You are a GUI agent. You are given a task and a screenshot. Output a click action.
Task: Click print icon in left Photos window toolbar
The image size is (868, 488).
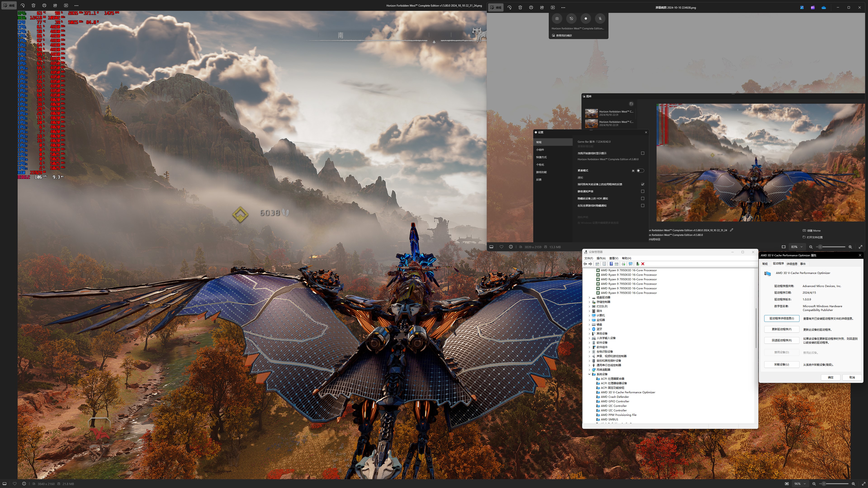click(x=44, y=5)
